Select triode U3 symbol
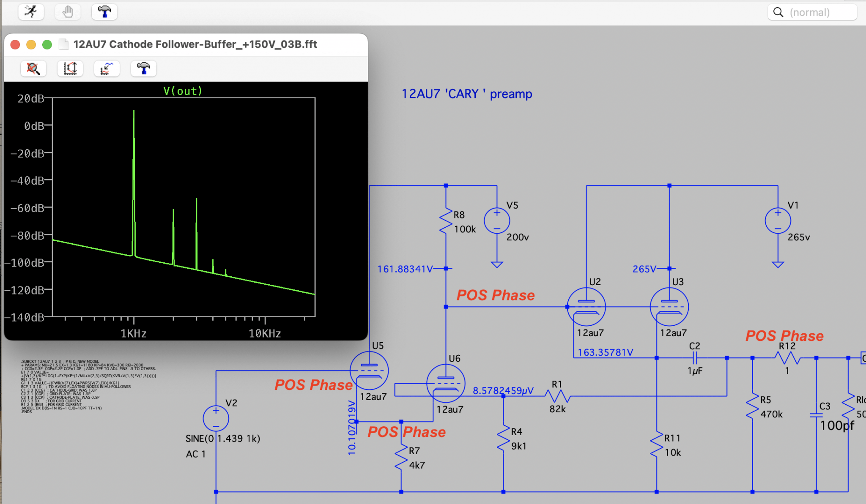Image resolution: width=866 pixels, height=504 pixels. (669, 307)
